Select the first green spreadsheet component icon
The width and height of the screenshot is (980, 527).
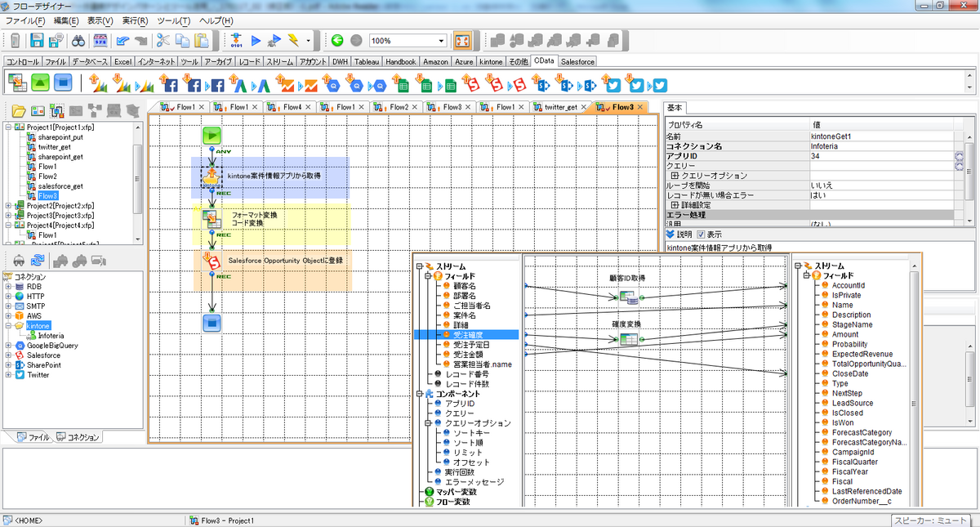pos(401,83)
